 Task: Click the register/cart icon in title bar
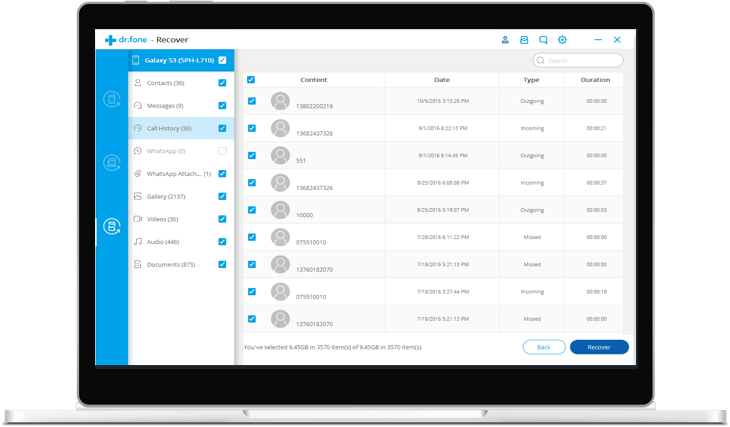524,40
